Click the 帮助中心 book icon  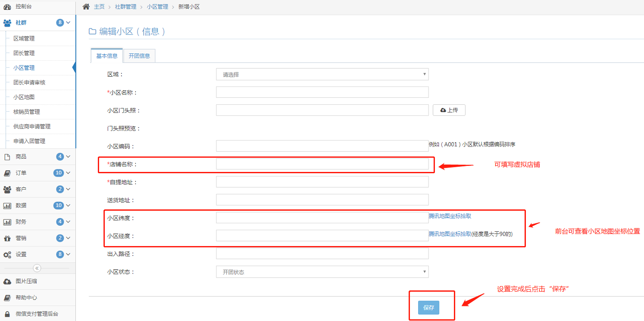tap(7, 298)
